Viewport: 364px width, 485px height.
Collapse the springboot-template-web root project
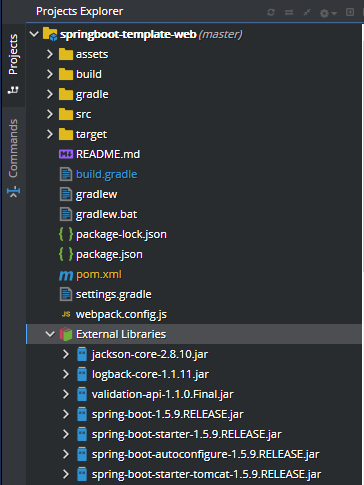[34, 34]
